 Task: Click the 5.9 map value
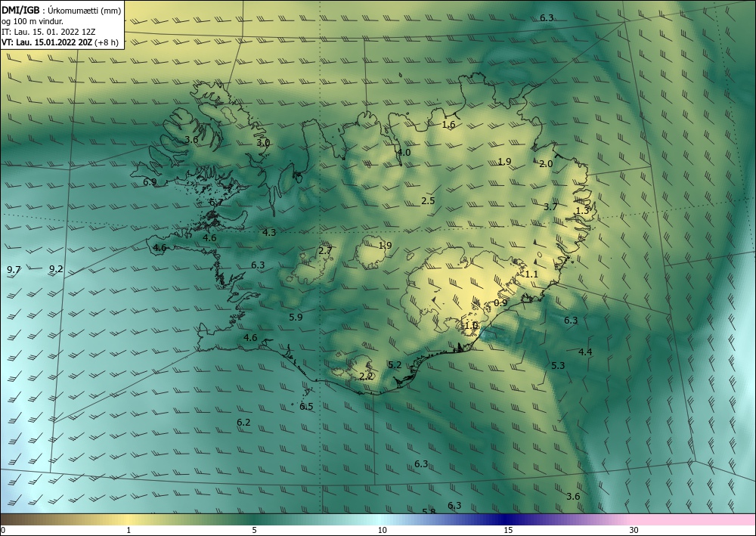click(x=296, y=317)
